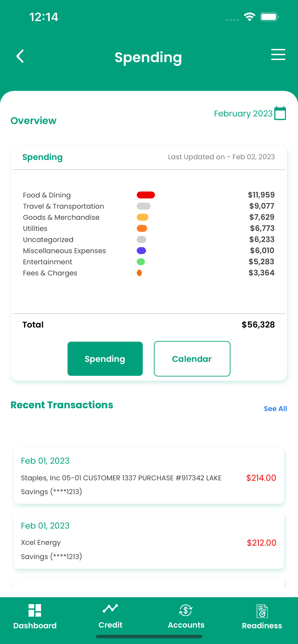Viewport: 298px width, 644px height.
Task: Tap the Accounts dollar icon
Action: 186,610
